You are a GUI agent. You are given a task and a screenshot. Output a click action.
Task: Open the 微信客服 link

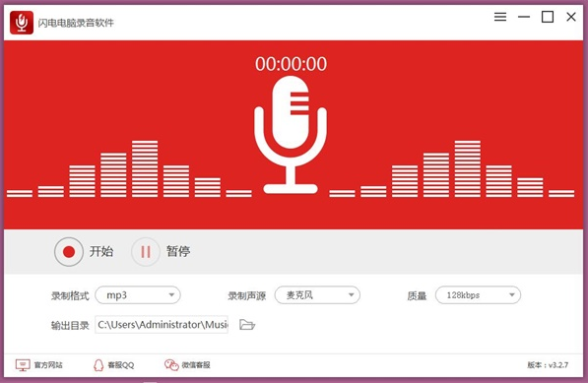pyautogui.click(x=196, y=365)
